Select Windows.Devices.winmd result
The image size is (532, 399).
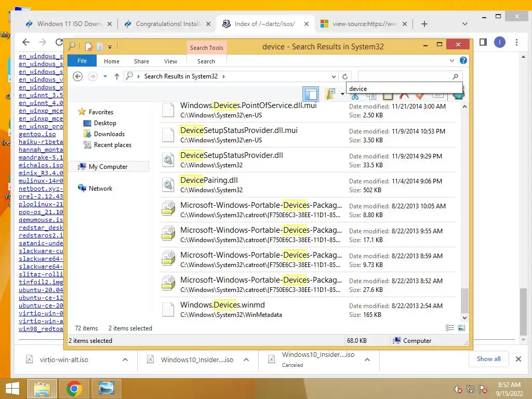308,310
